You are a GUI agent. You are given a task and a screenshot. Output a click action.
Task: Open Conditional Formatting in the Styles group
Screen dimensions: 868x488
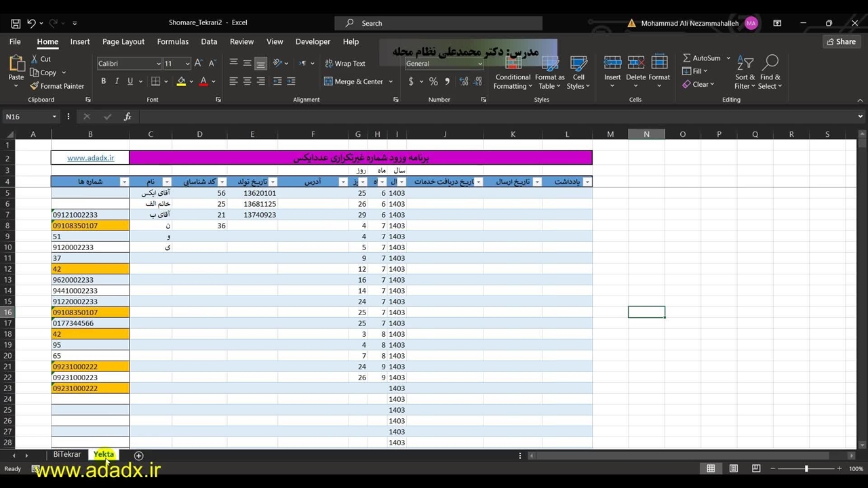tap(513, 73)
